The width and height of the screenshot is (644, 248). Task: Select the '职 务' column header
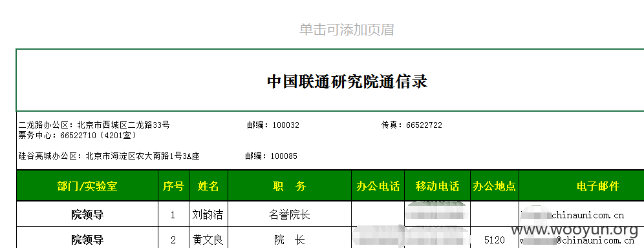pyautogui.click(x=290, y=186)
